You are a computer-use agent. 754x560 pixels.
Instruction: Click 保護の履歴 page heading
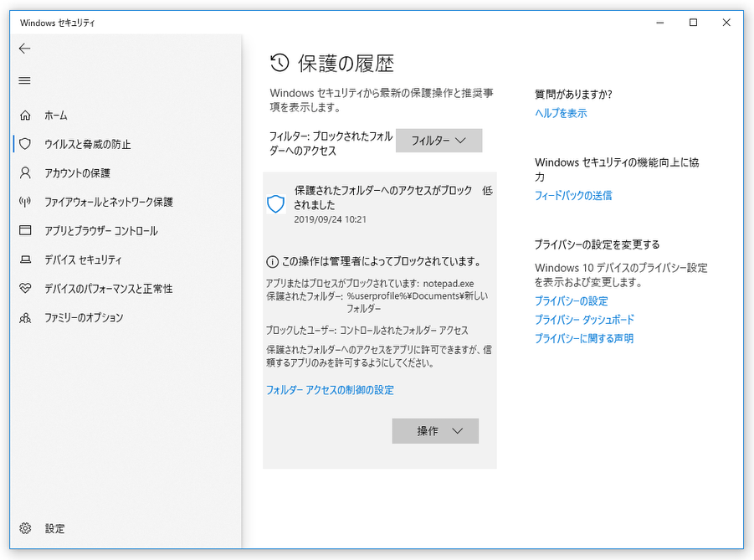click(x=346, y=63)
